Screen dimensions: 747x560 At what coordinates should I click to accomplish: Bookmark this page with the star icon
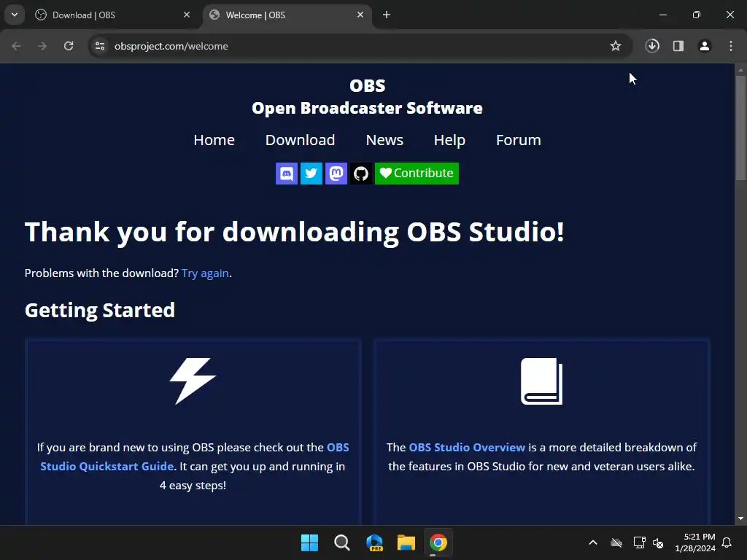tap(616, 46)
